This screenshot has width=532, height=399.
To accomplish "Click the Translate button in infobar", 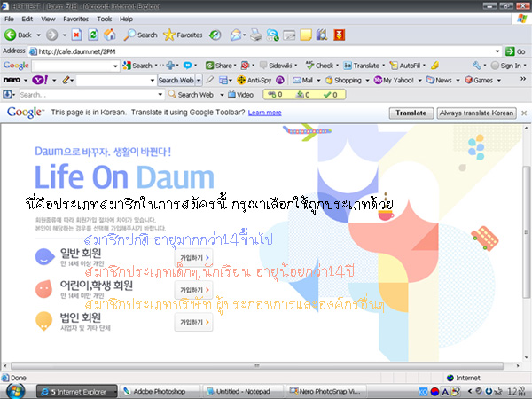I will (x=411, y=113).
